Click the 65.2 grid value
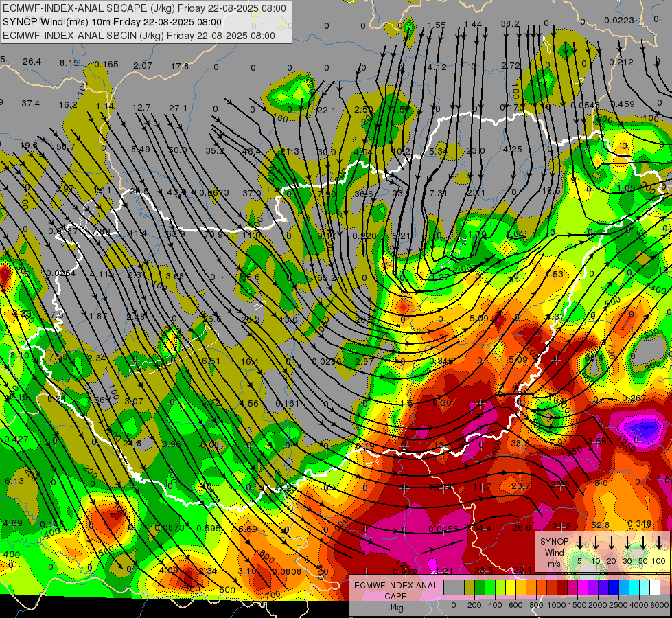 tap(326, 277)
